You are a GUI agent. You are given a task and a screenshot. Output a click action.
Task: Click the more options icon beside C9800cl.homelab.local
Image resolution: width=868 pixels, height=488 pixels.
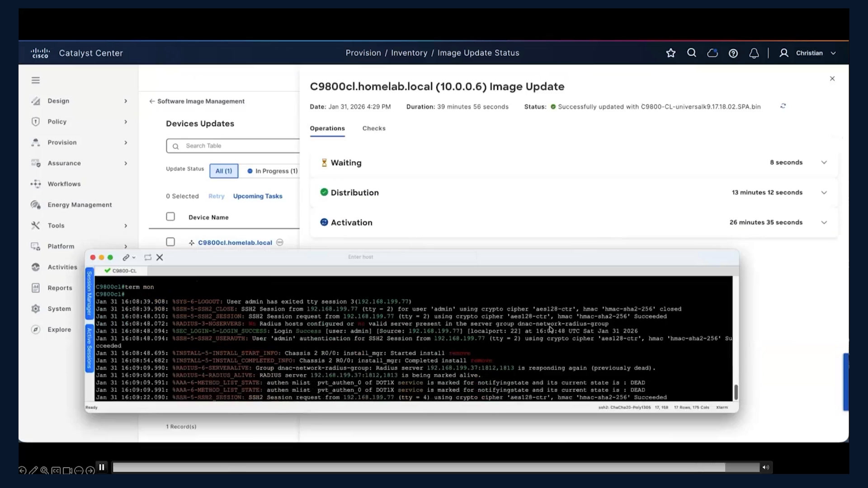point(280,242)
